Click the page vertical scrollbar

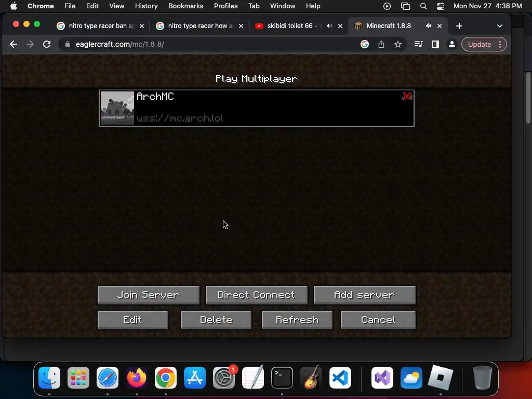528,98
